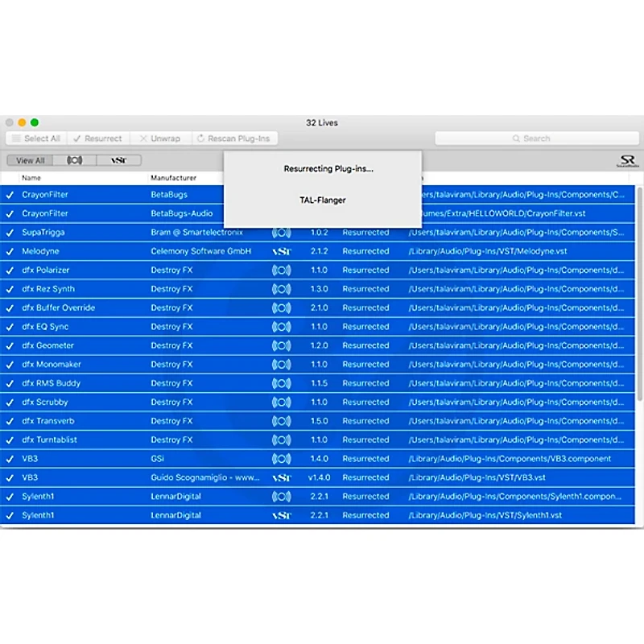The width and height of the screenshot is (644, 644).
Task: Toggle checkmark for first CrayonFilter row
Action: pos(10,195)
